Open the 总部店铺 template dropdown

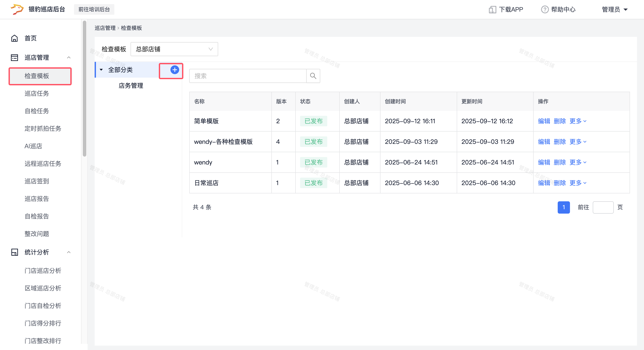[x=174, y=49]
